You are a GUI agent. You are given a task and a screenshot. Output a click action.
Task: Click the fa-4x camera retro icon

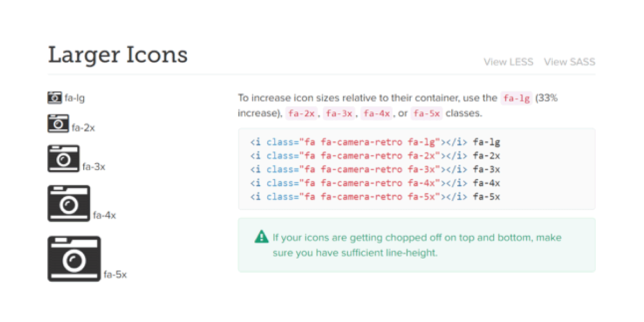click(x=69, y=203)
